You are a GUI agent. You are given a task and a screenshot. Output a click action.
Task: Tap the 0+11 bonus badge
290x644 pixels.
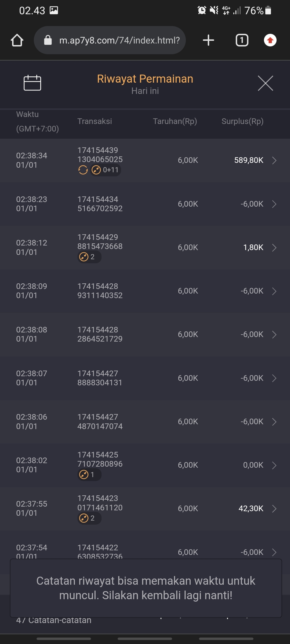106,170
